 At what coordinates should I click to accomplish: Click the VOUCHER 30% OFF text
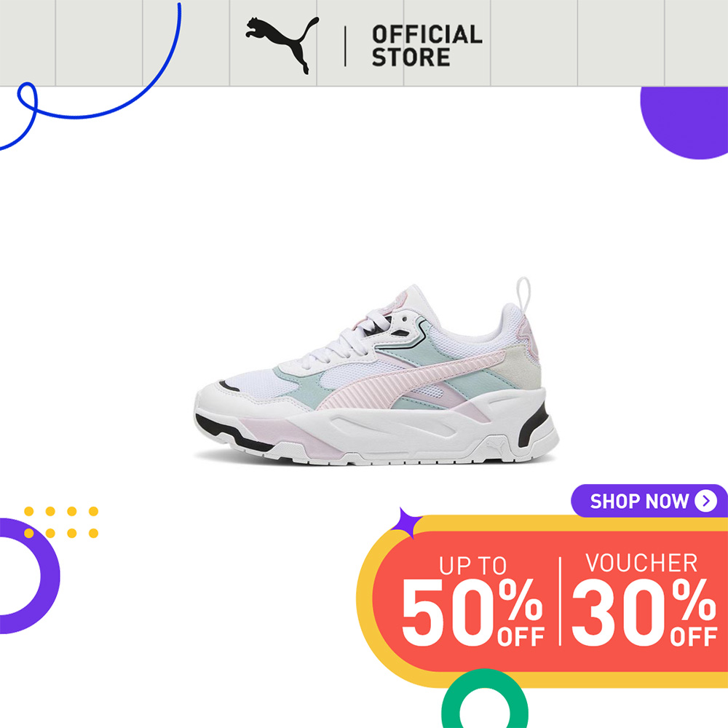pos(644,600)
